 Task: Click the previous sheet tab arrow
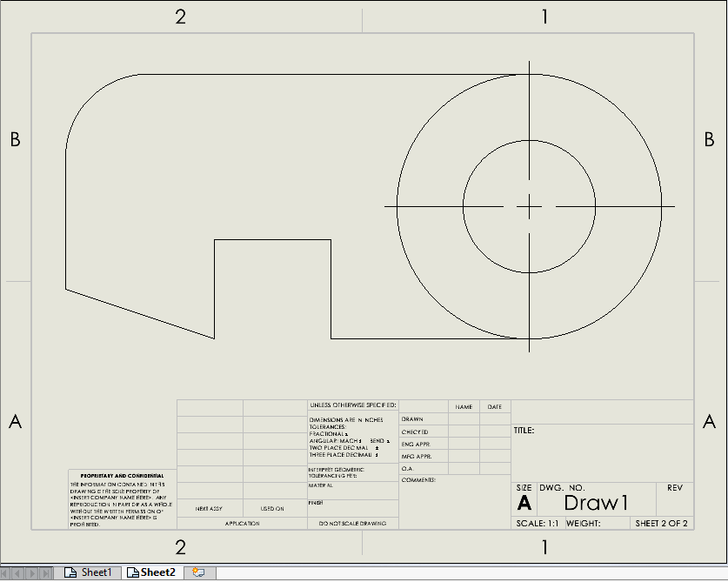point(18,573)
